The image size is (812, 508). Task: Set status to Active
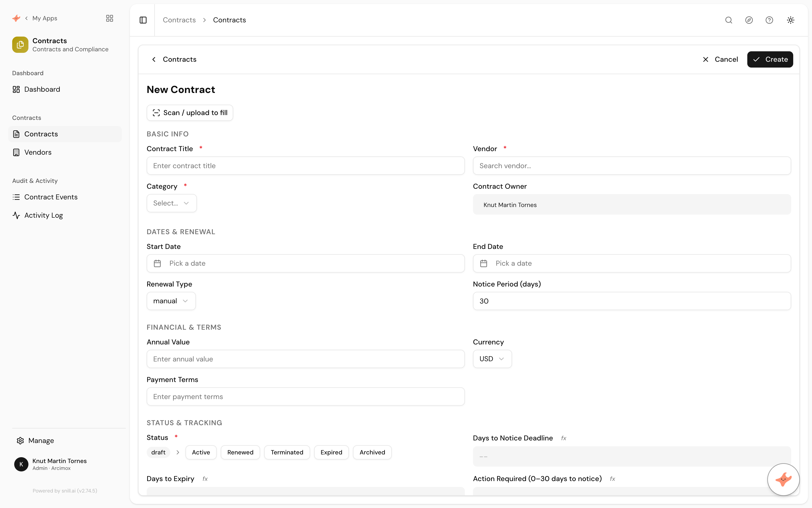point(201,453)
